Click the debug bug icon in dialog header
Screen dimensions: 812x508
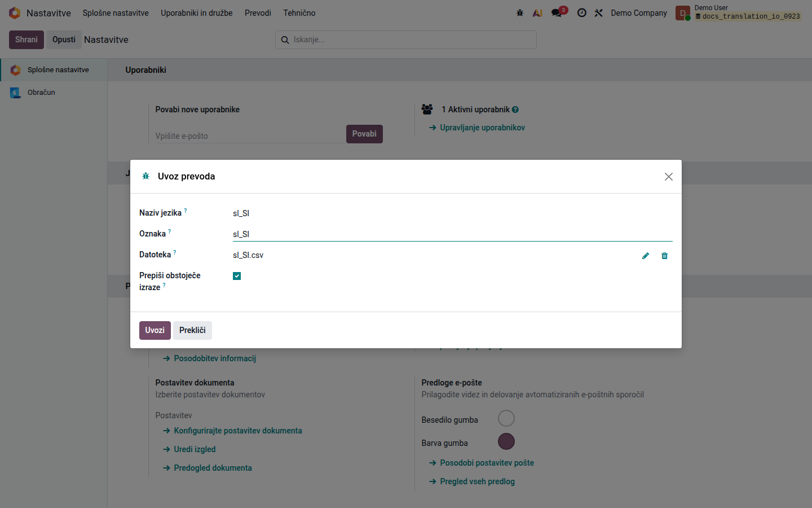click(x=145, y=176)
